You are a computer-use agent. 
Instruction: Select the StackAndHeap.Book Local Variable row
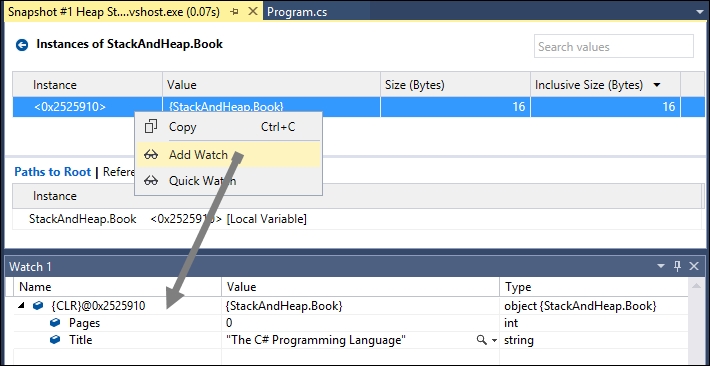(x=357, y=219)
